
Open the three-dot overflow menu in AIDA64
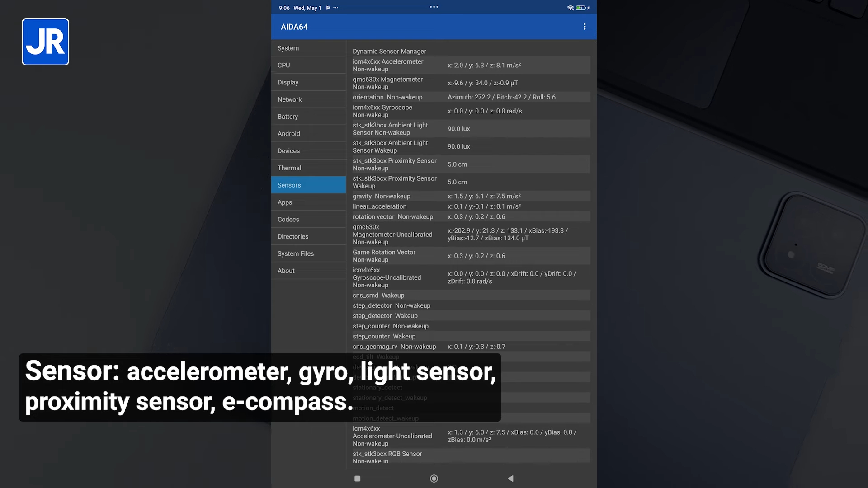coord(585,27)
